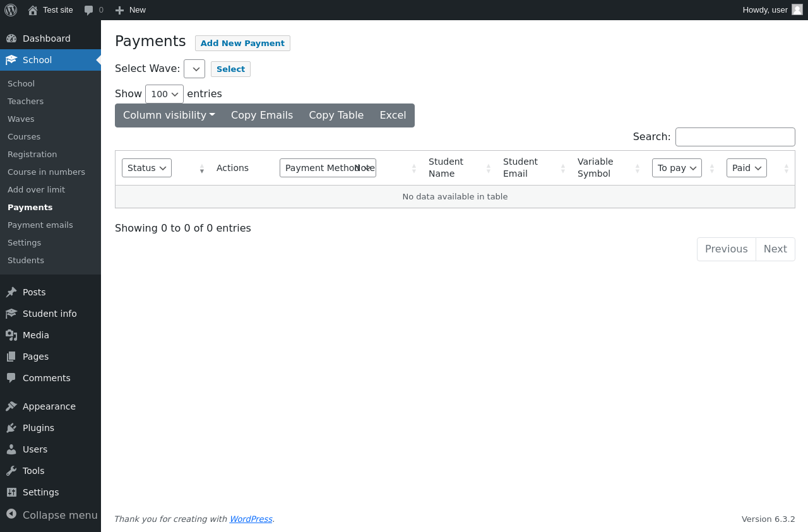Screen dimensions: 808x532
Task: Click the Student info cap icon
Action: click(11, 314)
